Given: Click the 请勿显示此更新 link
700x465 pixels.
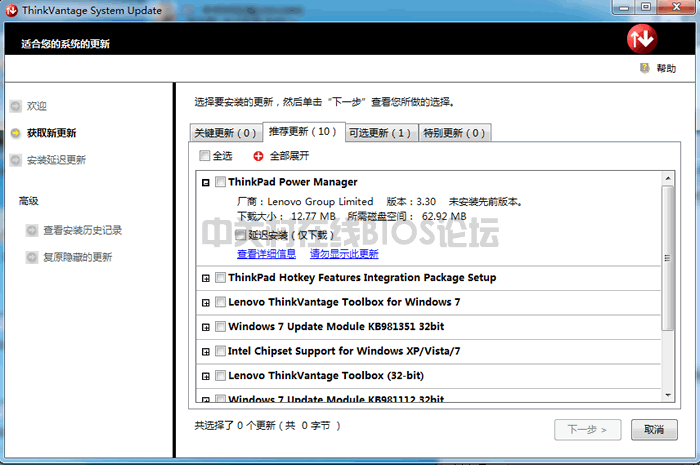Looking at the screenshot, I should (344, 254).
